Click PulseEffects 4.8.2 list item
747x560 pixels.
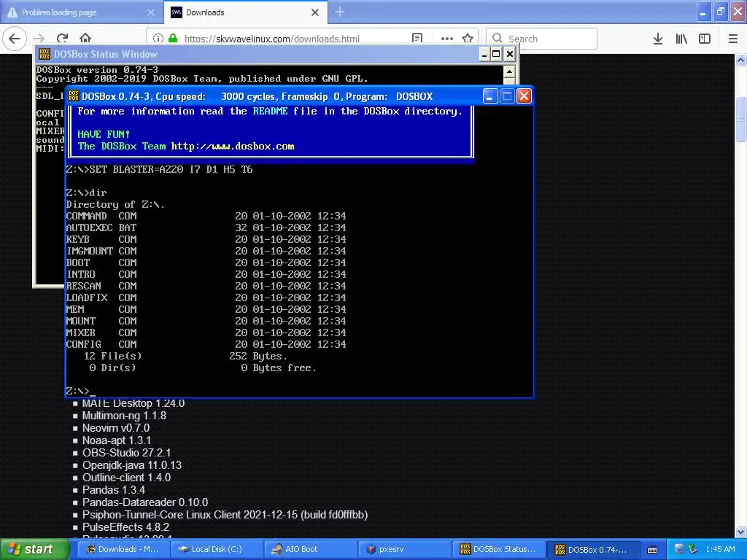point(125,527)
